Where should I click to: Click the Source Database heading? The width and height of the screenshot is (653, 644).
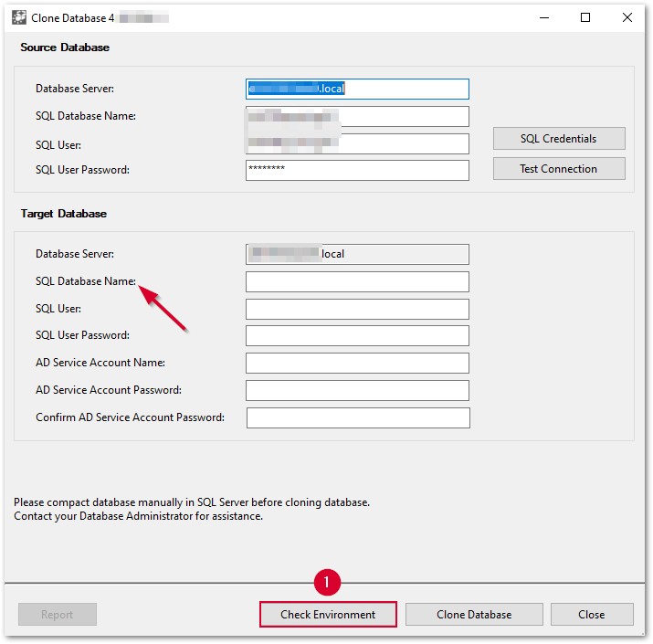point(65,48)
